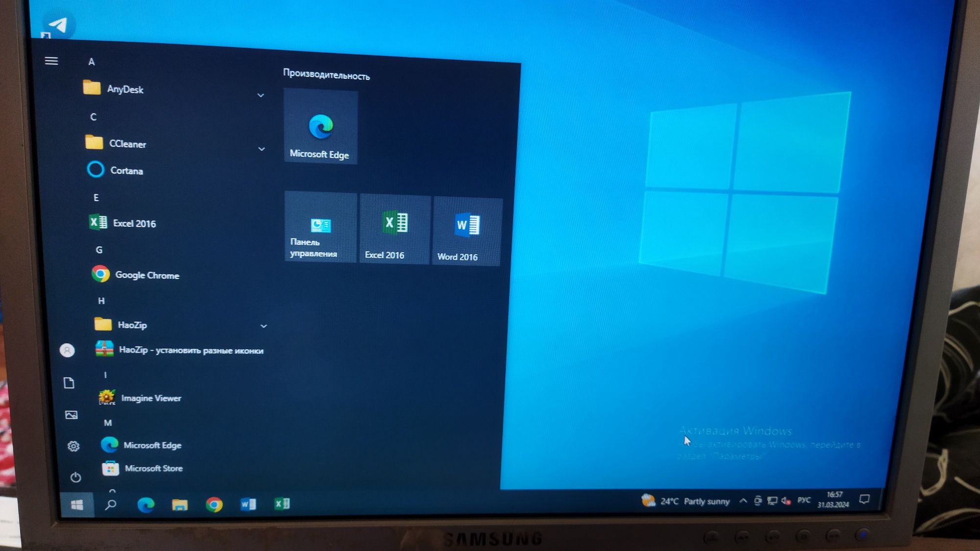The image size is (980, 551).
Task: Open Microsoft Store from the app list
Action: (143, 468)
